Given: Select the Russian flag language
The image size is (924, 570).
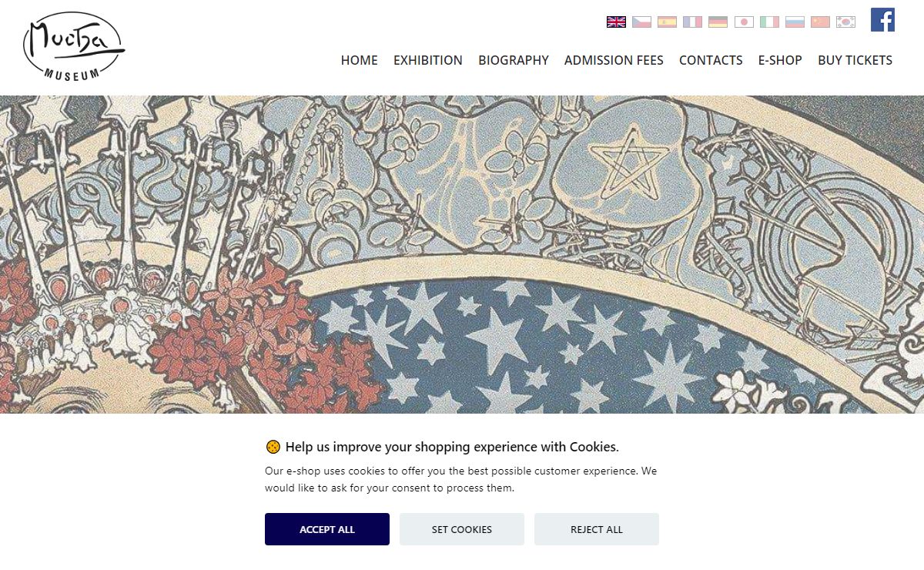Looking at the screenshot, I should pyautogui.click(x=795, y=22).
